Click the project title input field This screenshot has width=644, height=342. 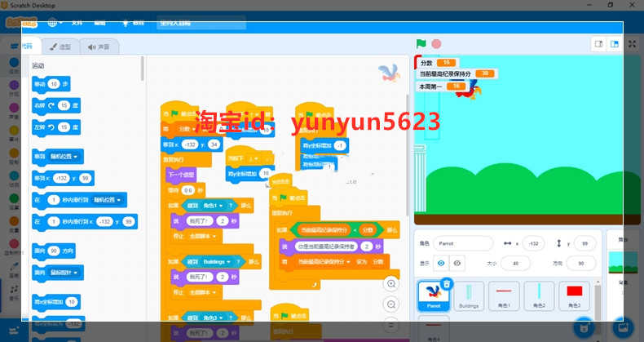coord(201,23)
